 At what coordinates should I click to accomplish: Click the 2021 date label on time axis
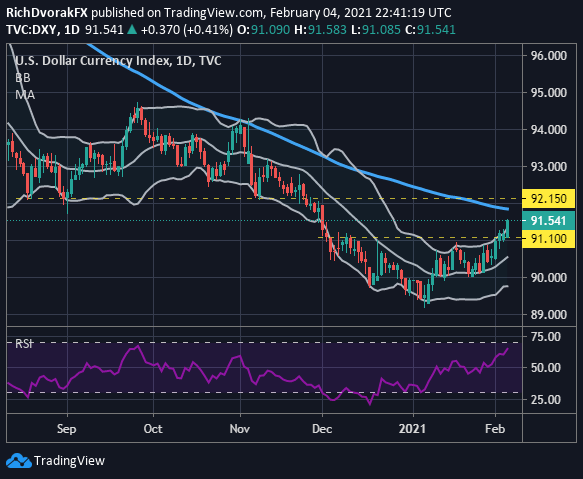[412, 429]
